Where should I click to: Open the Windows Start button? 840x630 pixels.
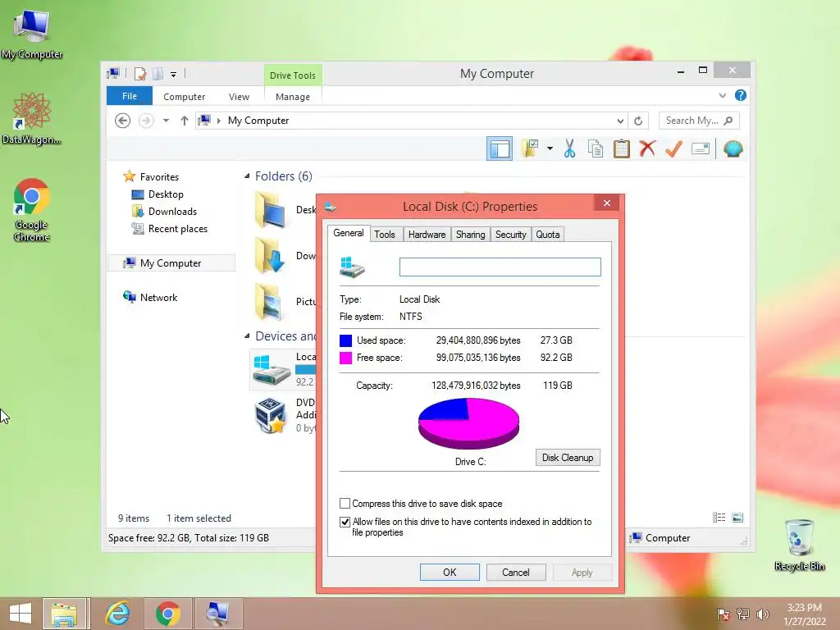coord(21,614)
